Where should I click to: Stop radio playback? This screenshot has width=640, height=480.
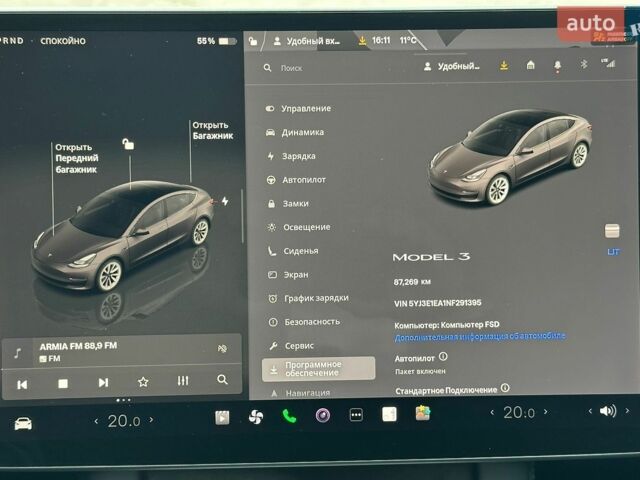click(63, 383)
